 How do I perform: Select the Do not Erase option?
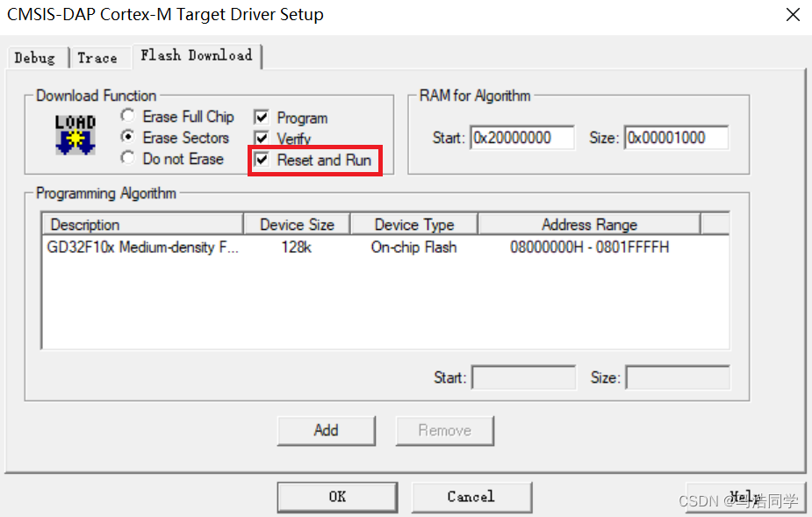(x=127, y=157)
